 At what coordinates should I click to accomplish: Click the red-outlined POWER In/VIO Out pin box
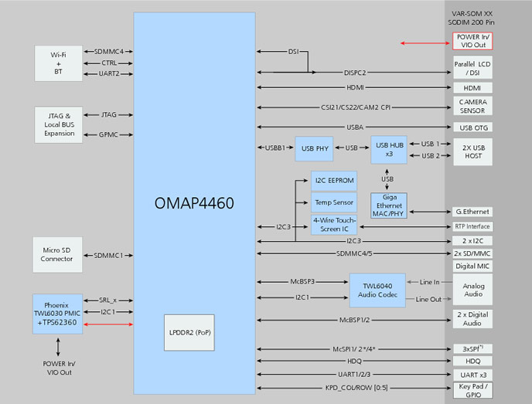[x=472, y=41]
